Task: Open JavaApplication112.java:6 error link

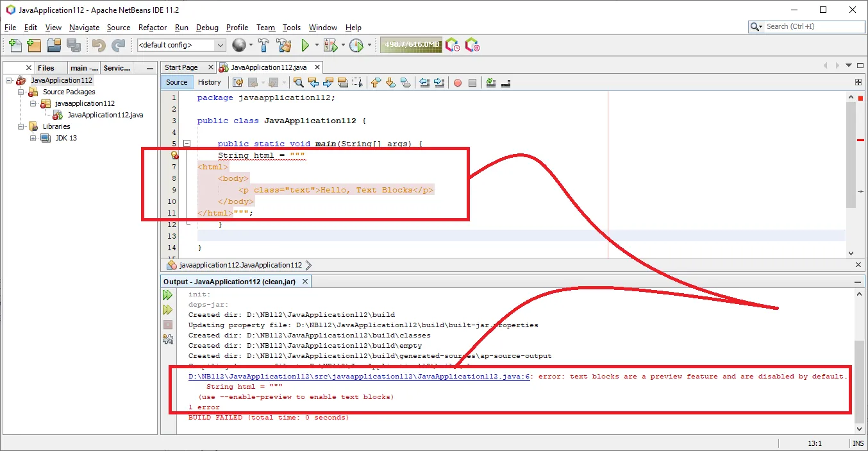Action: 360,377
